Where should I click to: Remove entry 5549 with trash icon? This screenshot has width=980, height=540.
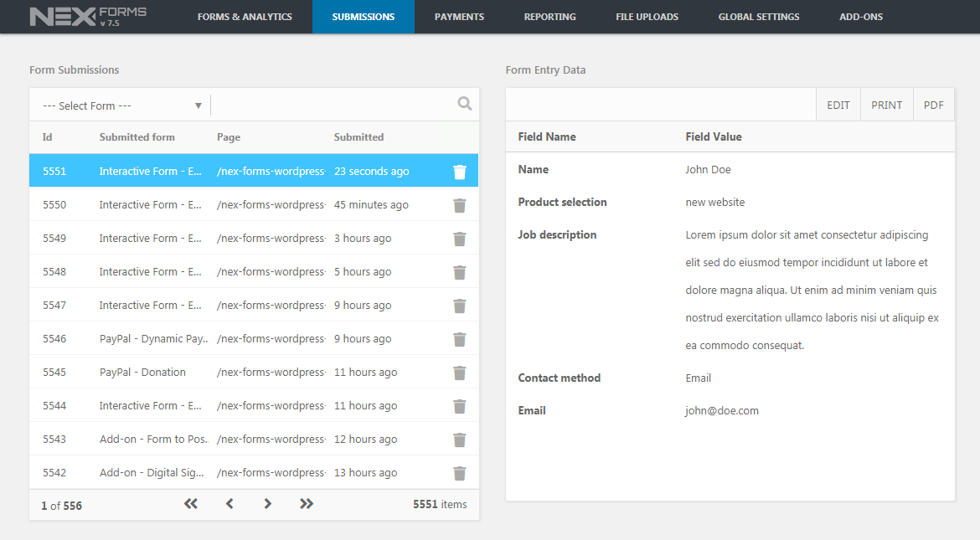[x=459, y=239]
